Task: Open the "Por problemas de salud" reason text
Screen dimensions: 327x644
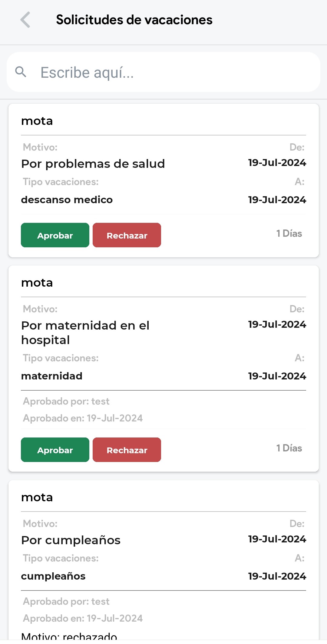Action: [93, 164]
